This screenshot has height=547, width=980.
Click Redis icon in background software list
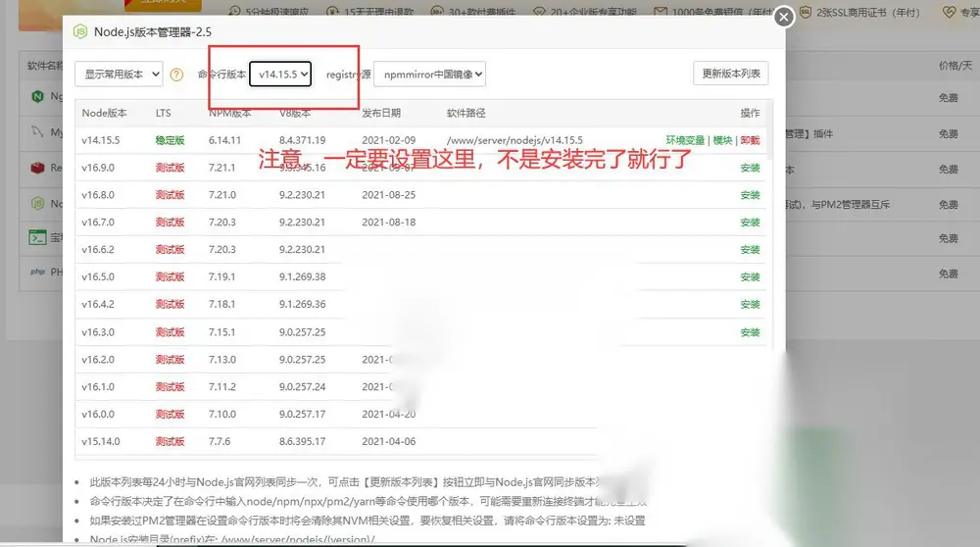(x=37, y=168)
